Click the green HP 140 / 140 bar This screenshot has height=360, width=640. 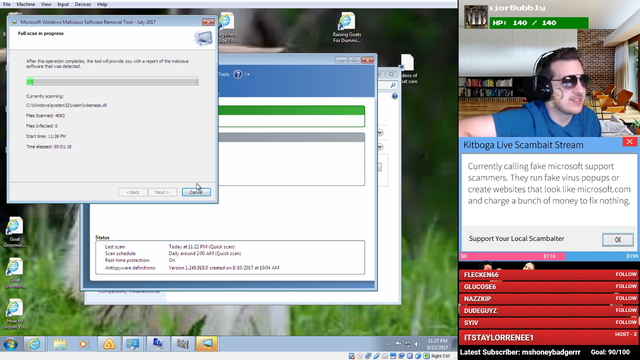point(539,23)
